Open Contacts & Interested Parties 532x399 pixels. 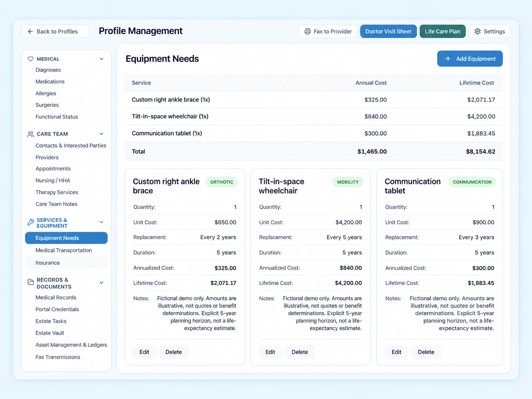pos(71,145)
